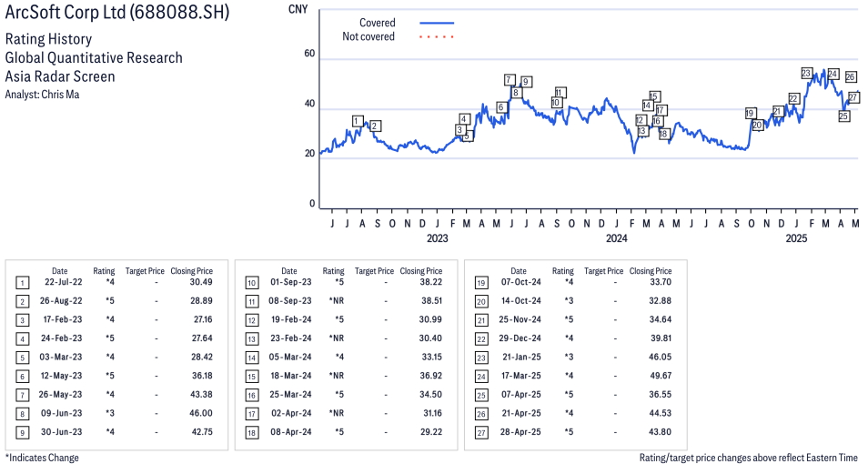
Task: Click the row number 17 box in table
Action: tap(252, 415)
